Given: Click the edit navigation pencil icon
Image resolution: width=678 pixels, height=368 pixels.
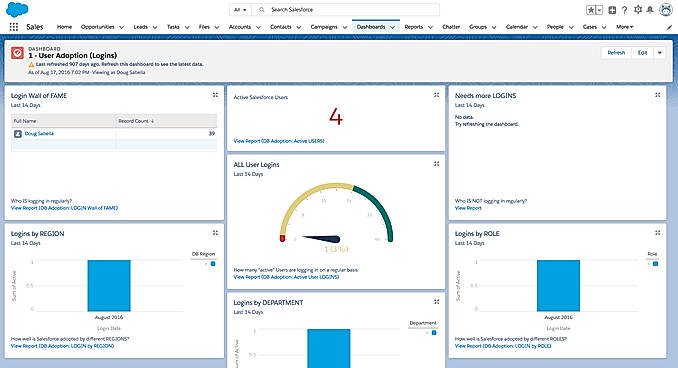Looking at the screenshot, I should tap(670, 27).
